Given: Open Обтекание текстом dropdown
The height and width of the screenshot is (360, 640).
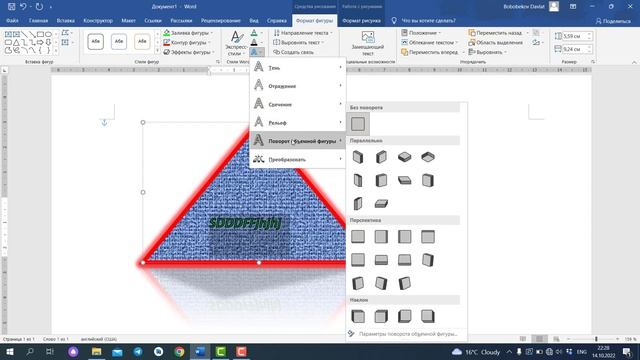Looking at the screenshot, I should pos(430,42).
